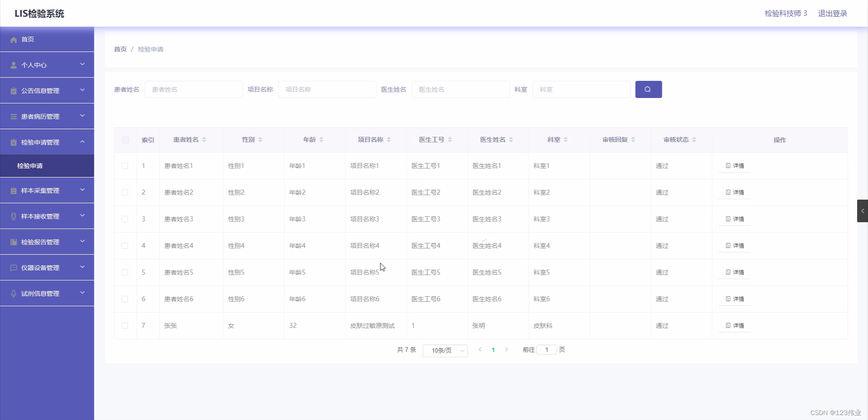The image size is (868, 420).
Task: Click the 前往 page number input
Action: coord(547,350)
